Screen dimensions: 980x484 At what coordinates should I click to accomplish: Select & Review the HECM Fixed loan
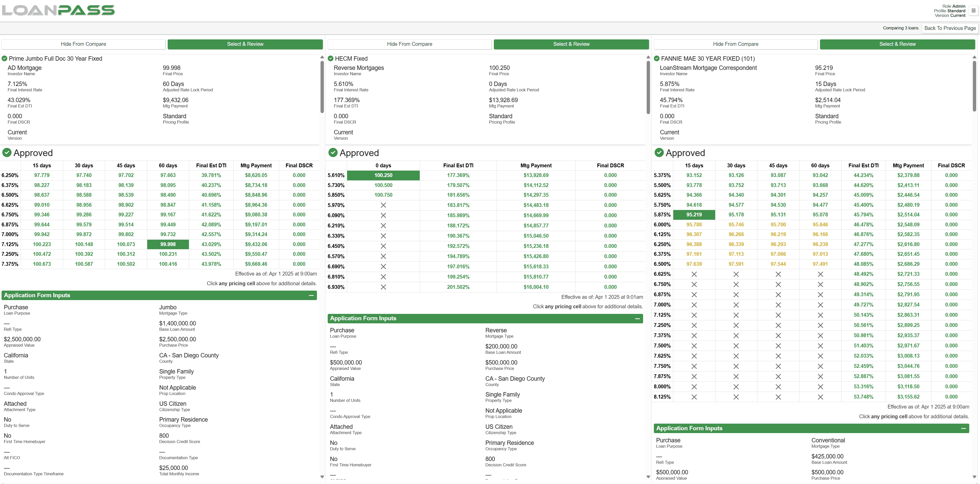(x=571, y=44)
